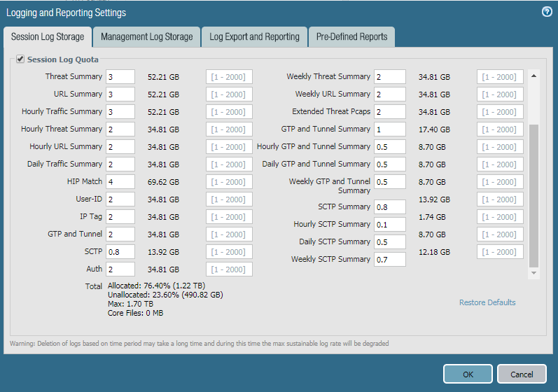This screenshot has width=558, height=392.
Task: Click the HIP Match quota input
Action: pyautogui.click(x=120, y=182)
